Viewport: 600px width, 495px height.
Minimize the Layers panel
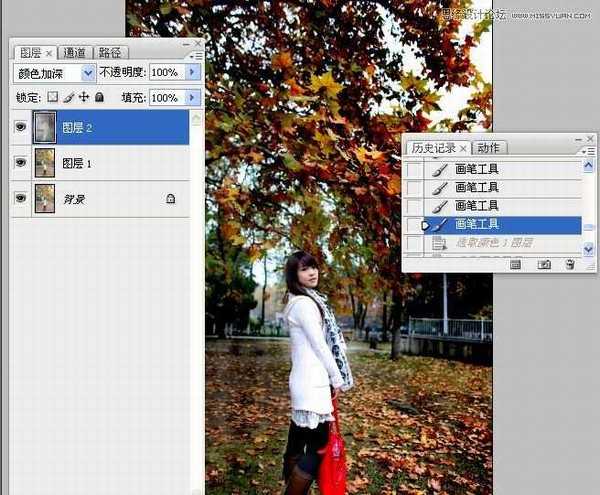(186, 44)
